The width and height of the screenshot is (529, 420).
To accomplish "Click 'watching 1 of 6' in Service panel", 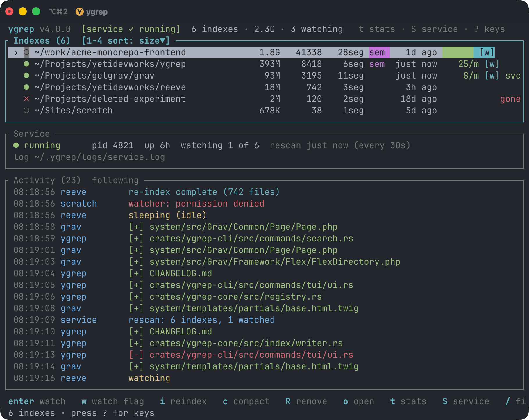I will (x=220, y=145).
